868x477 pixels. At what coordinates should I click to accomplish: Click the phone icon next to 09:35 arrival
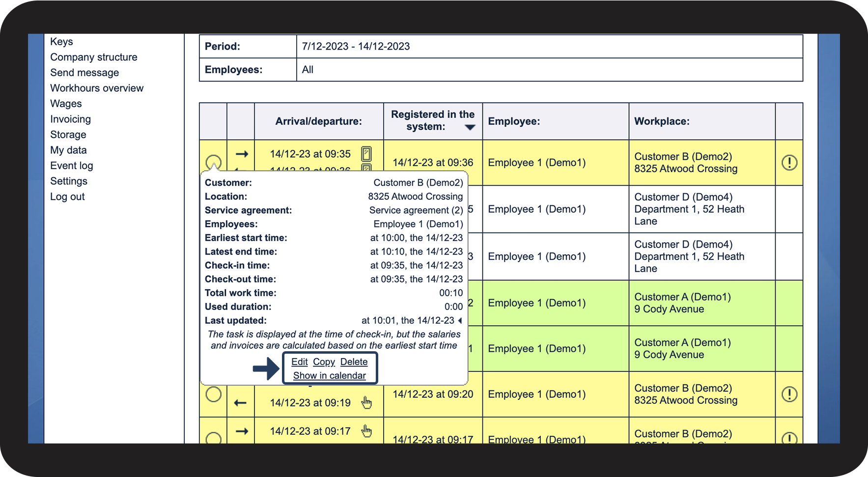tap(366, 154)
